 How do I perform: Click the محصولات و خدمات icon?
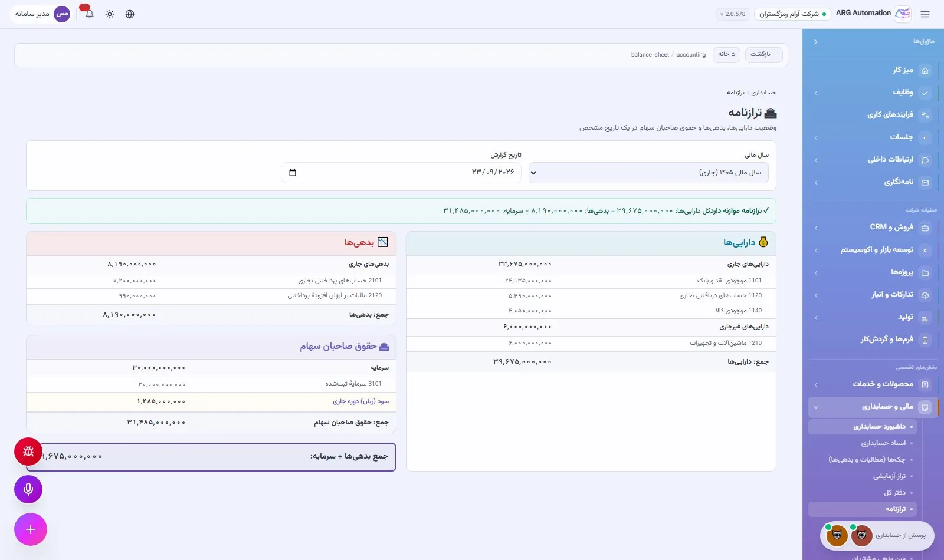pyautogui.click(x=925, y=384)
